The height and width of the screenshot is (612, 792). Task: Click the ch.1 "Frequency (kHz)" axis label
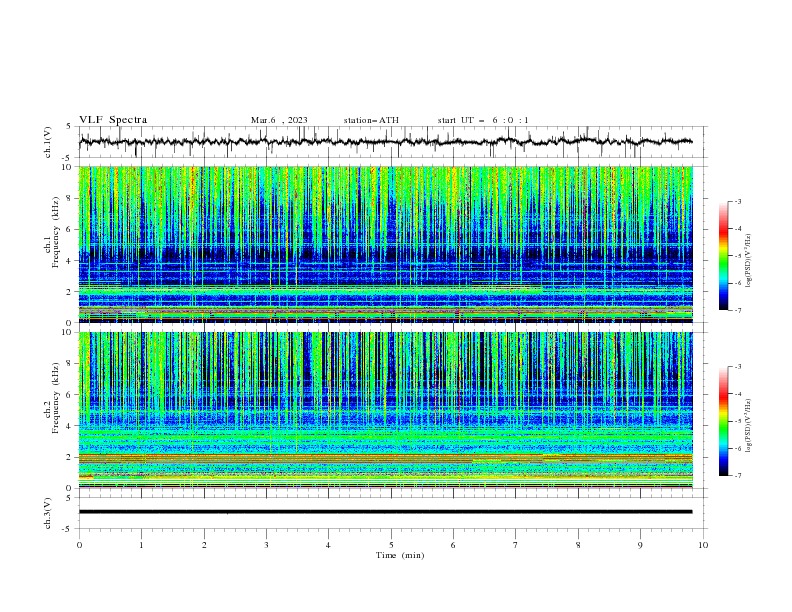56,231
